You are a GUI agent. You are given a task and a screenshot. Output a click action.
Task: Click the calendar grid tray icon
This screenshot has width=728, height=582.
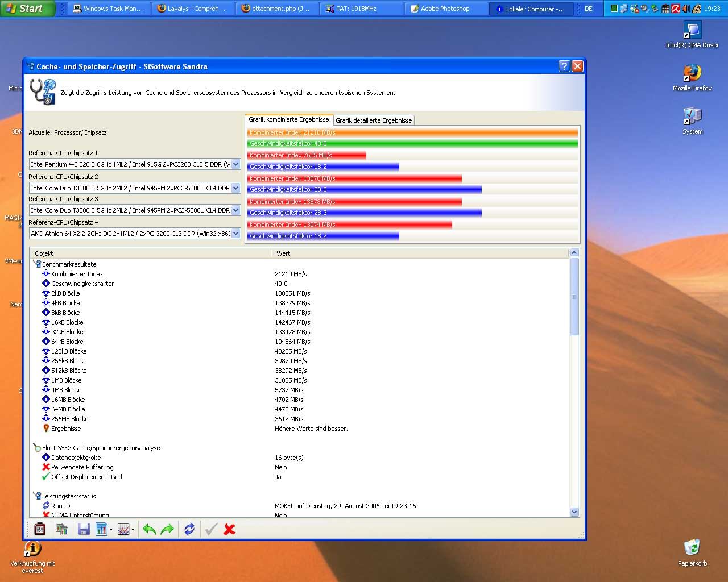pos(665,9)
